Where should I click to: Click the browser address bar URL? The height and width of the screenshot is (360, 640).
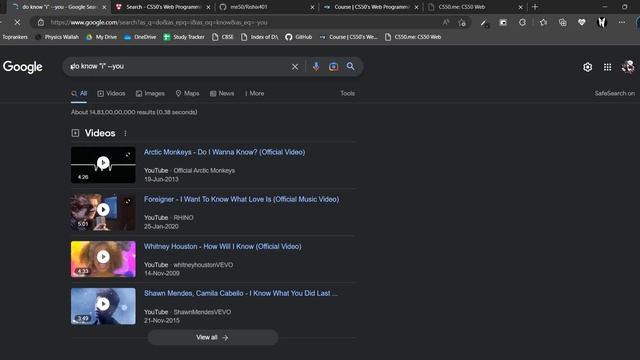[x=159, y=23]
